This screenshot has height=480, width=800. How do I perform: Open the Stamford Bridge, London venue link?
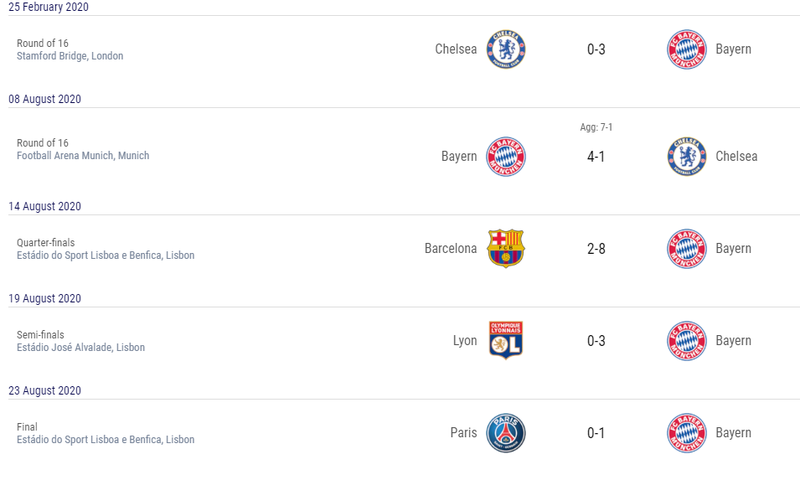pos(70,56)
